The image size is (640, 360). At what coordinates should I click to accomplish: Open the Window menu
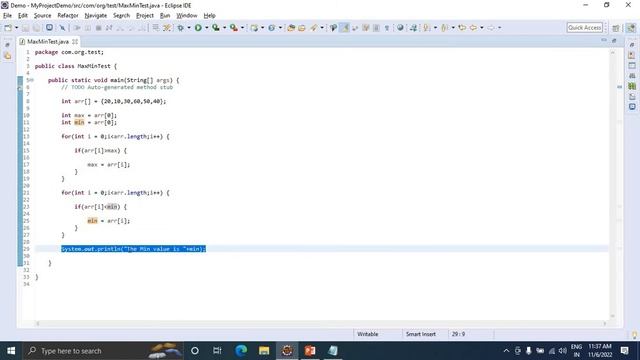click(187, 16)
